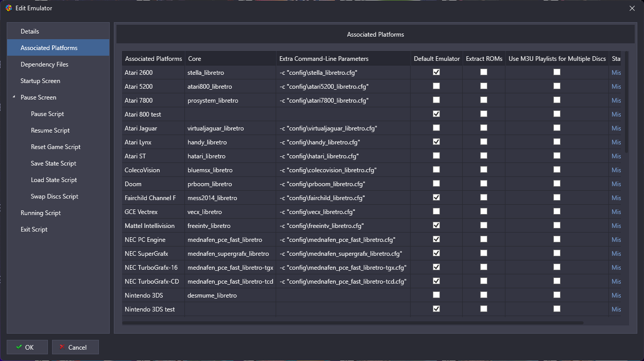644x361 pixels.
Task: Click the green checkmark on OK button
Action: pyautogui.click(x=19, y=347)
